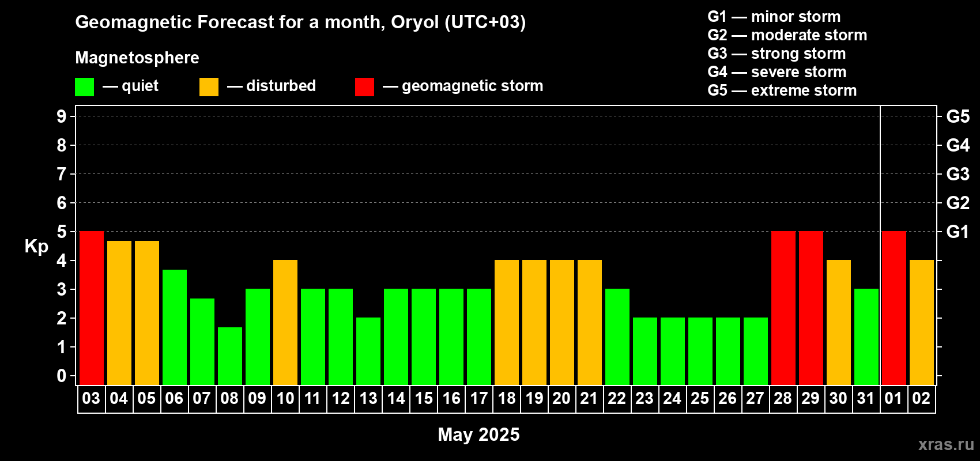Screen dimensions: 980x461
Task: Click the green quiet legend swatch
Action: [x=84, y=87]
